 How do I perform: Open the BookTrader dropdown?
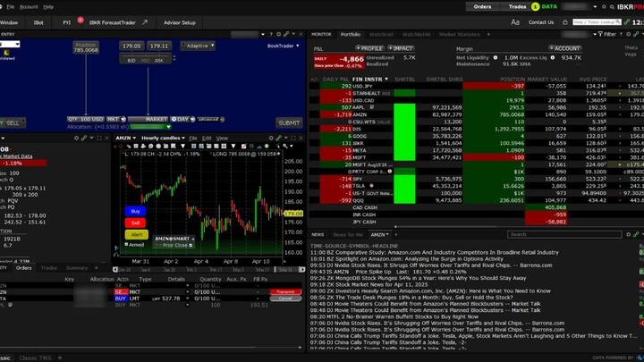(283, 46)
